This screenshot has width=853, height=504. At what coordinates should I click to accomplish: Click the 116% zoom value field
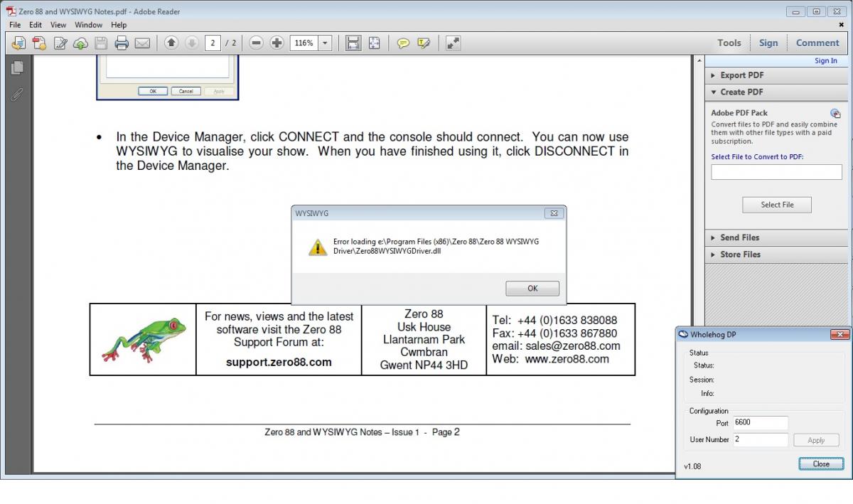(304, 43)
